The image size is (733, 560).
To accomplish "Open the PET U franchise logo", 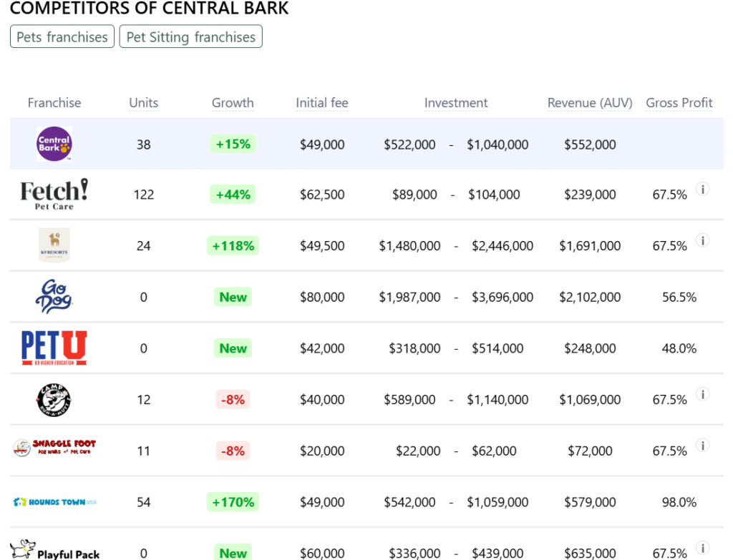I will pos(54,348).
